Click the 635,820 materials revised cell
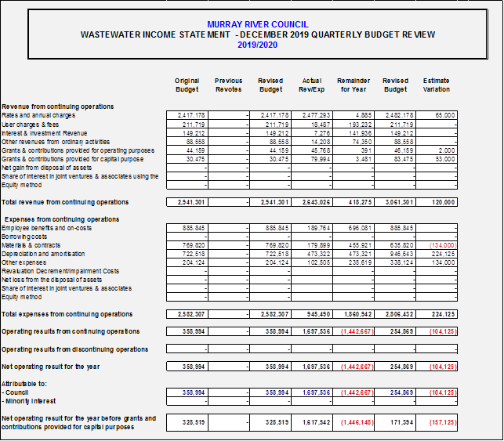 (395, 245)
